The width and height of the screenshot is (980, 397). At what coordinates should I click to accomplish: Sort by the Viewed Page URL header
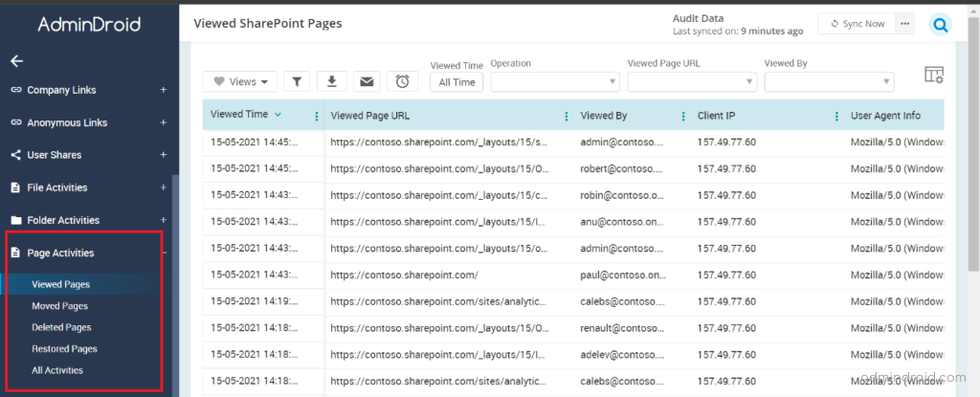point(370,116)
